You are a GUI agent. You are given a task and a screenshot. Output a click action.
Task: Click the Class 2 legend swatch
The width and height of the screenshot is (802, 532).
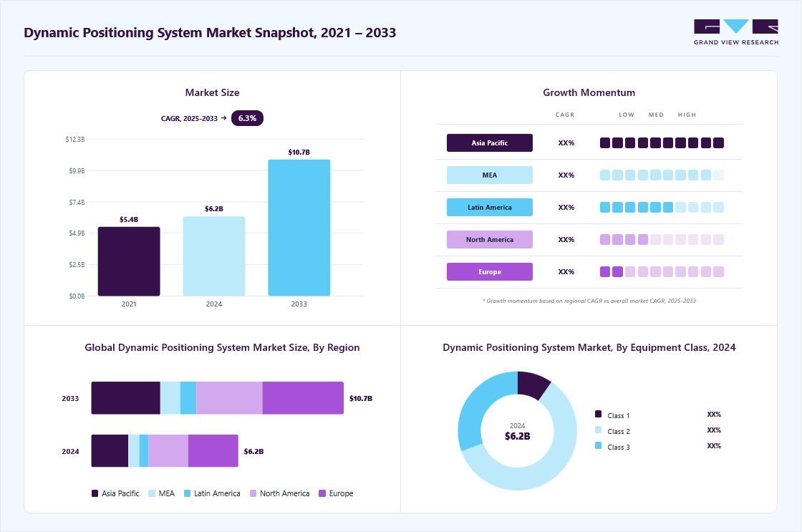coord(599,430)
